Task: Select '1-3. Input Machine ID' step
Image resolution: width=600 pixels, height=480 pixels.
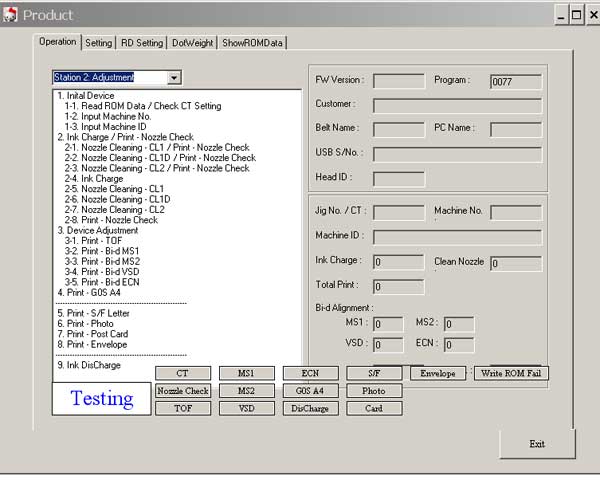Action: coord(105,127)
